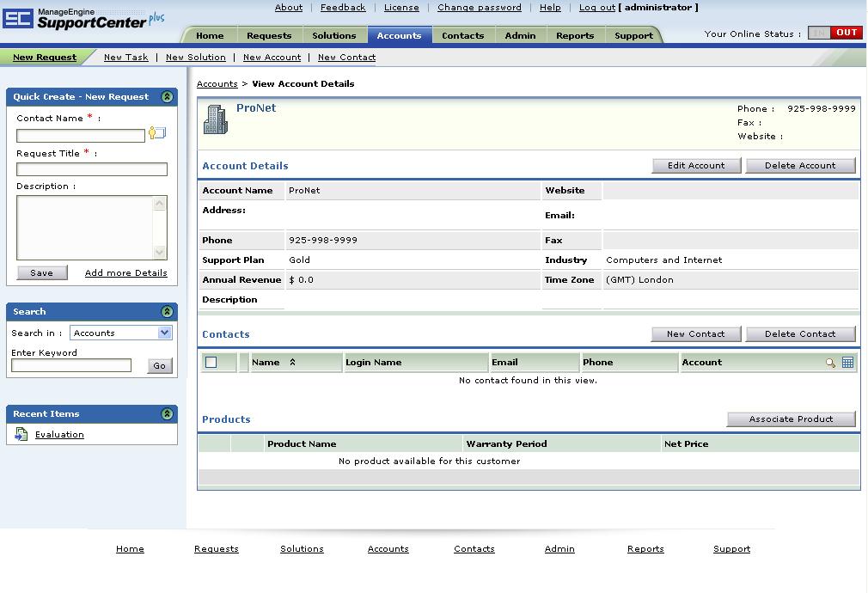
Task: Switch to the Solutions tab
Action: tap(333, 36)
